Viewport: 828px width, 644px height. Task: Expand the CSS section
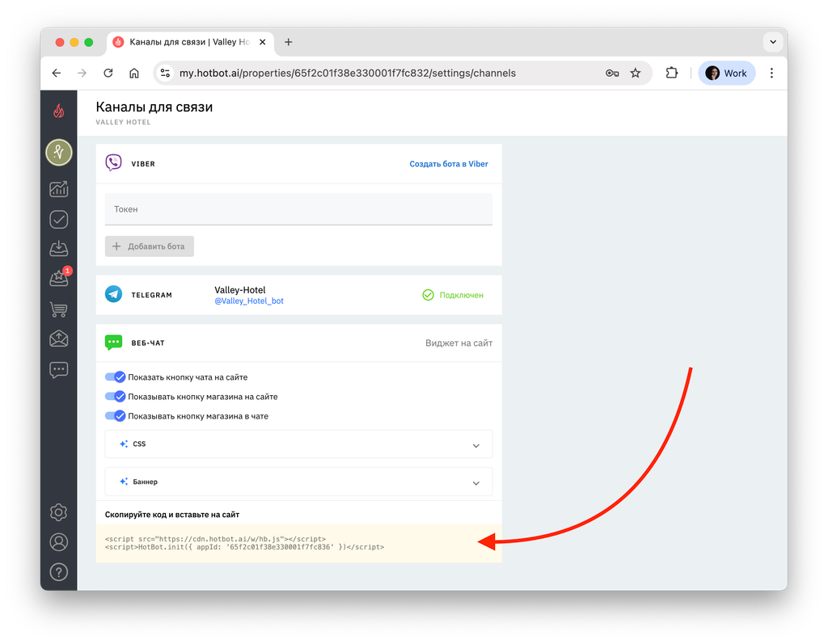(x=298, y=444)
